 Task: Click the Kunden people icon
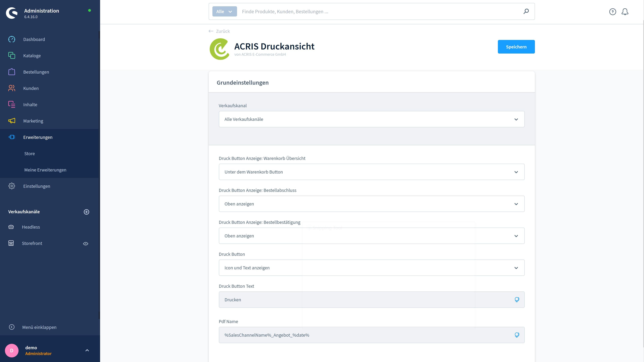(12, 88)
